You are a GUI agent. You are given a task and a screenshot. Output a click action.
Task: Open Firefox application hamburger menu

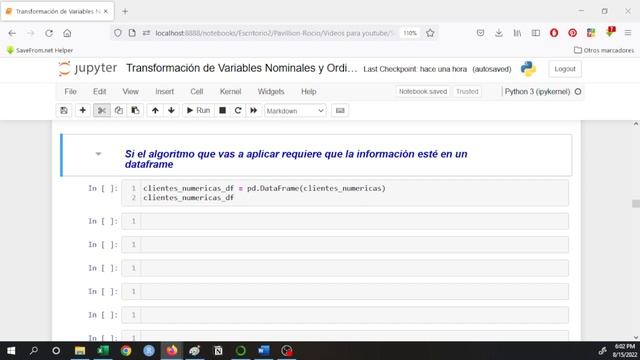tap(628, 33)
